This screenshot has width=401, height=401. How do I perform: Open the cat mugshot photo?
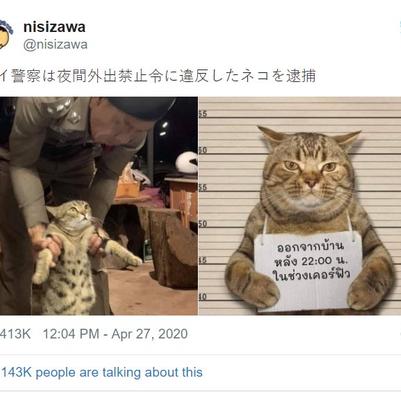point(300,206)
